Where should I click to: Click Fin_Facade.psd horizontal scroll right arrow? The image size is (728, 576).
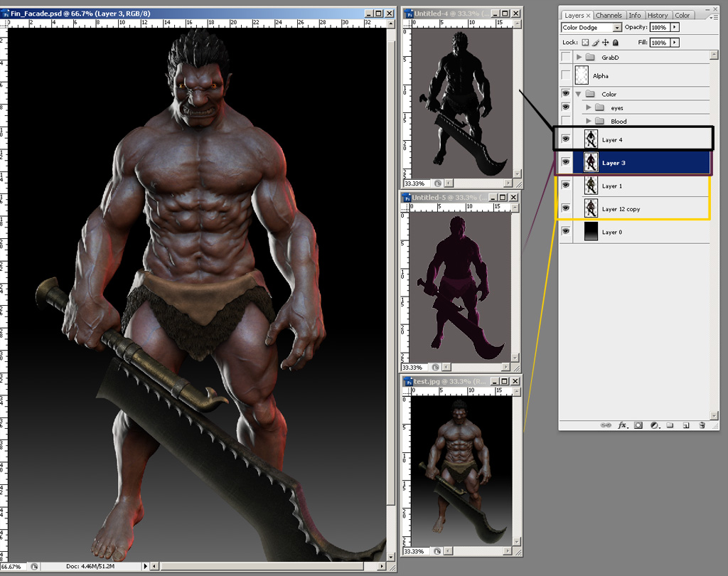[x=382, y=566]
